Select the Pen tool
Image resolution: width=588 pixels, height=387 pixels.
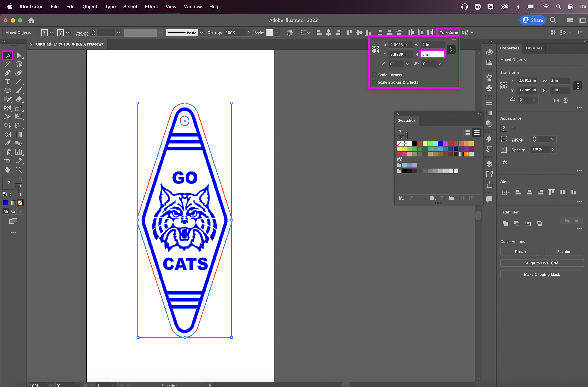click(7, 73)
